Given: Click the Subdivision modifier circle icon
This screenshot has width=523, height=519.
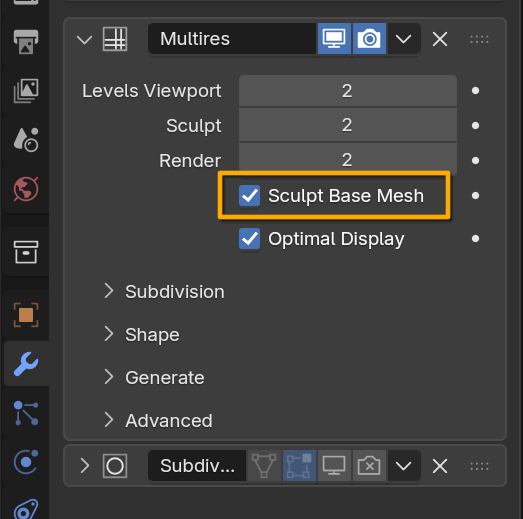Looking at the screenshot, I should [x=115, y=466].
